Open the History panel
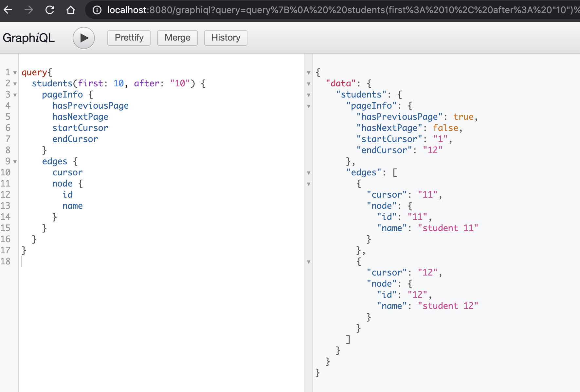Viewport: 580px width, 392px height. 226,38
